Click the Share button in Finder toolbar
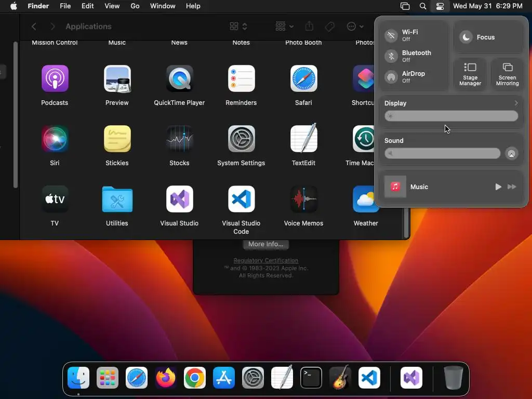This screenshot has width=532, height=399. pyautogui.click(x=309, y=26)
